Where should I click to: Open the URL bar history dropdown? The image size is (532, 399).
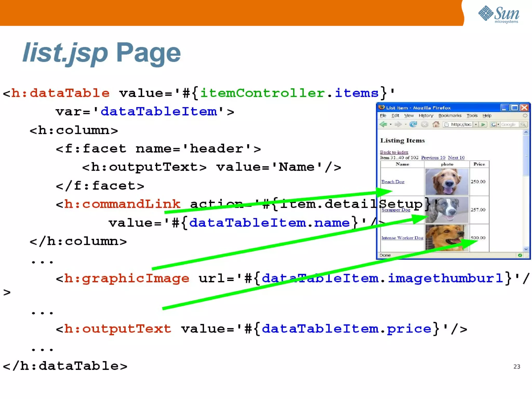pyautogui.click(x=476, y=125)
